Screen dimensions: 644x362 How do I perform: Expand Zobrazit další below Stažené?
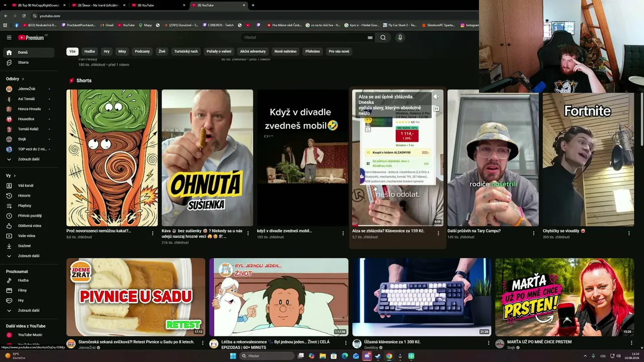click(28, 256)
